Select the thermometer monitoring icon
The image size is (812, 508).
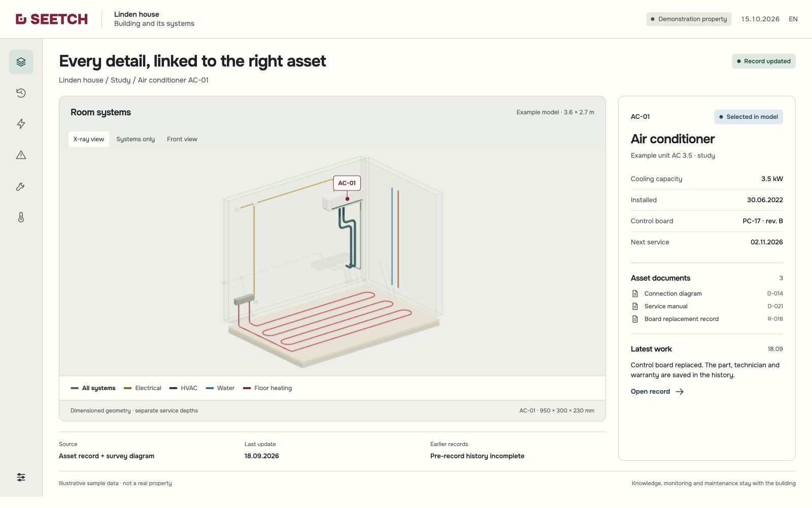coord(21,217)
